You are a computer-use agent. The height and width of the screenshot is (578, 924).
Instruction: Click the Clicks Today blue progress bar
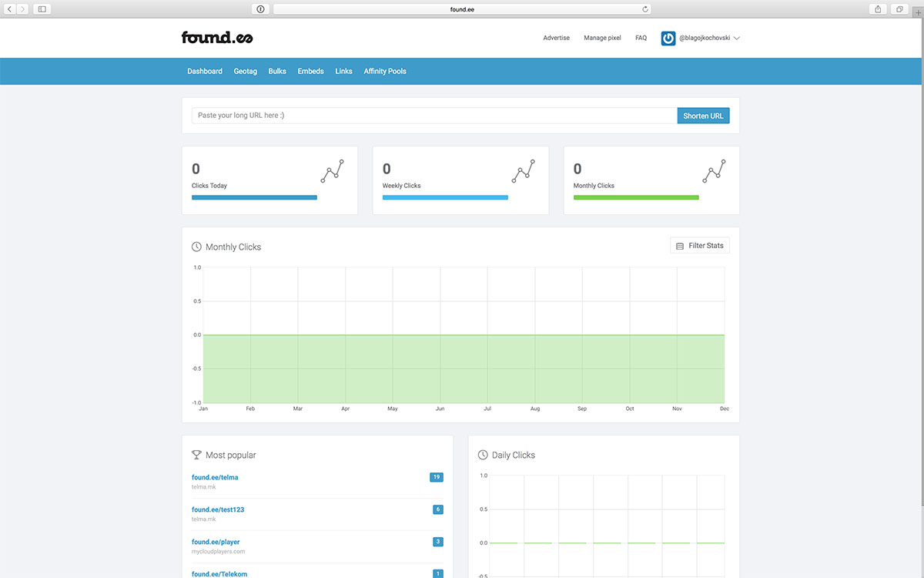254,197
